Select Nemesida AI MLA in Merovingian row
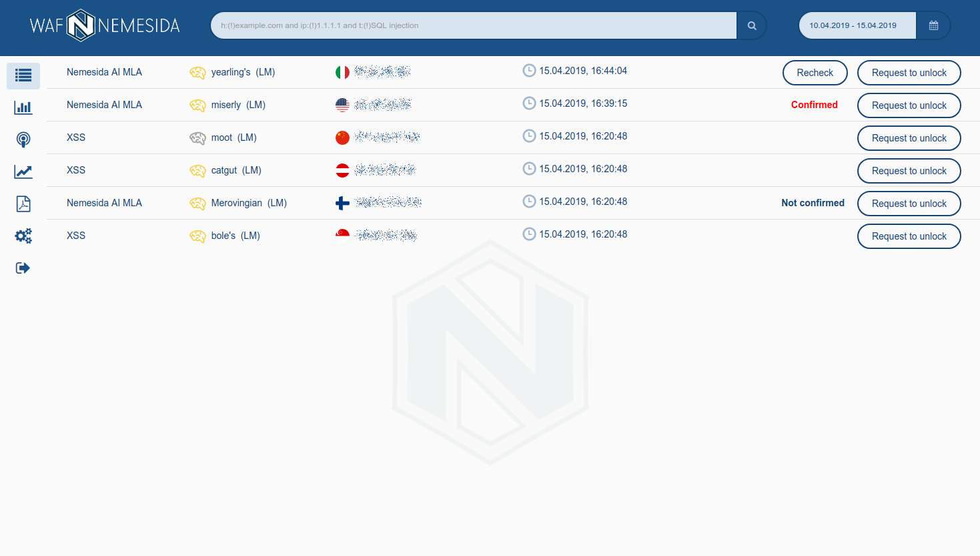The height and width of the screenshot is (556, 980). tap(104, 203)
